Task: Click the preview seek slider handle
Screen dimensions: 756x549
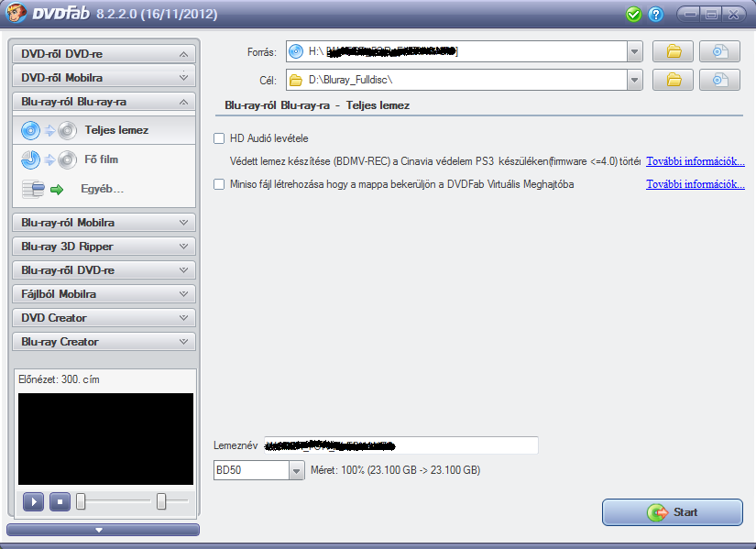Action: (81, 501)
